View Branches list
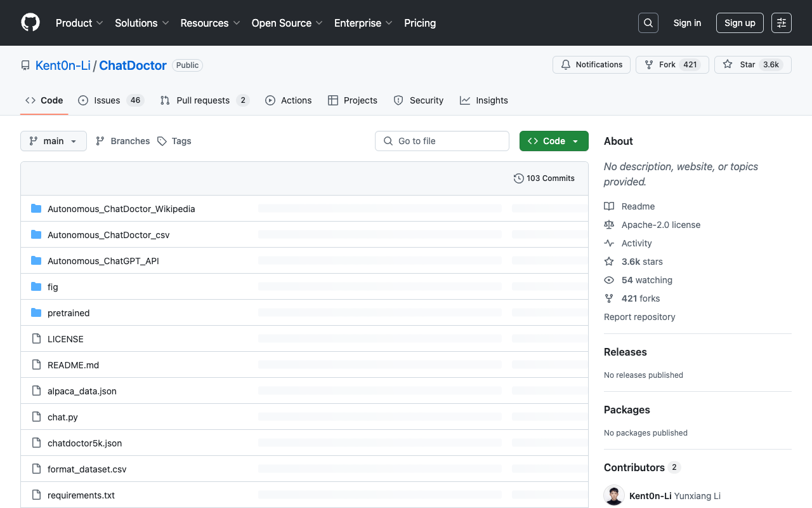The height and width of the screenshot is (508, 812). tap(122, 141)
